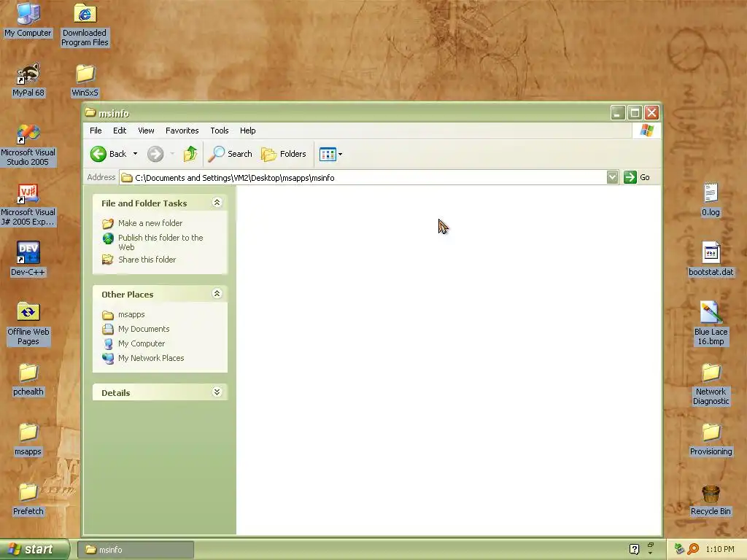Click the msinfo taskbar button

click(135, 550)
